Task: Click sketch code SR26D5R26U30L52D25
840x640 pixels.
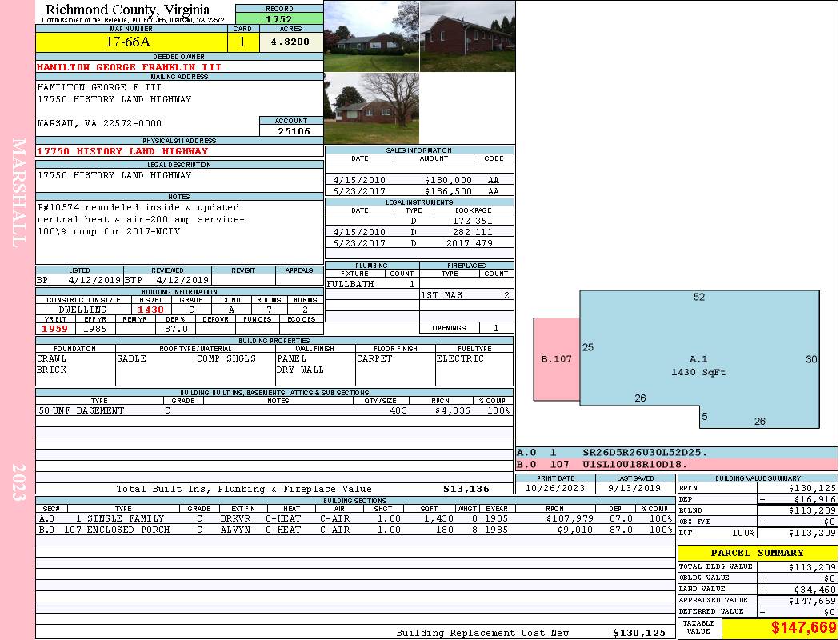Action: (x=645, y=453)
